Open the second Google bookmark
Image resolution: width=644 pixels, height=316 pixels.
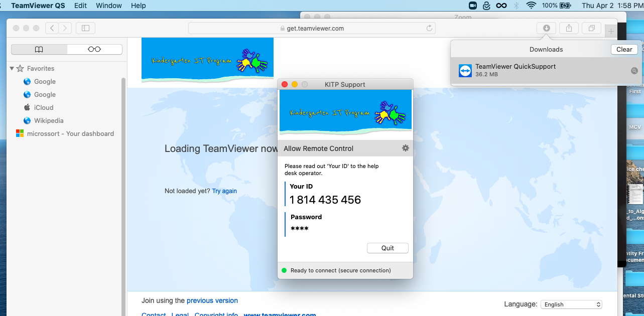tap(45, 94)
